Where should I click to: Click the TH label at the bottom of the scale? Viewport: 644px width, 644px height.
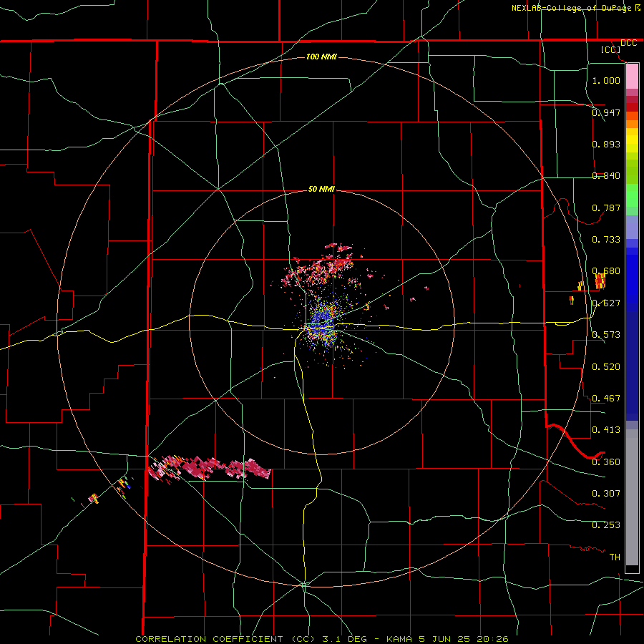[615, 557]
